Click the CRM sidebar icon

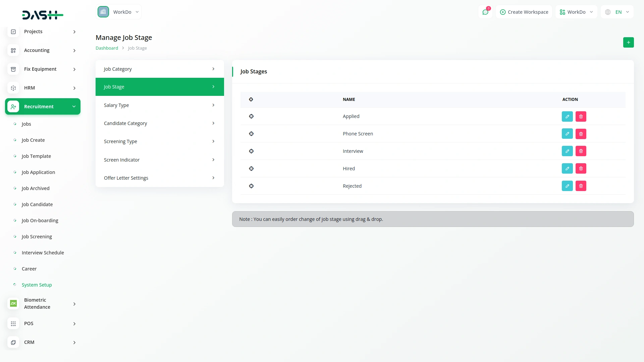pyautogui.click(x=13, y=342)
